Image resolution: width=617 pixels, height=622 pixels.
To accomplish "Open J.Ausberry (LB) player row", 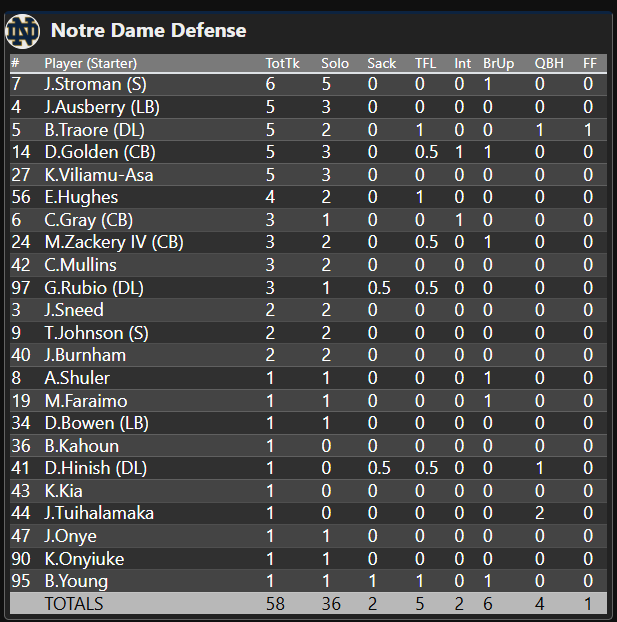I will tap(102, 107).
